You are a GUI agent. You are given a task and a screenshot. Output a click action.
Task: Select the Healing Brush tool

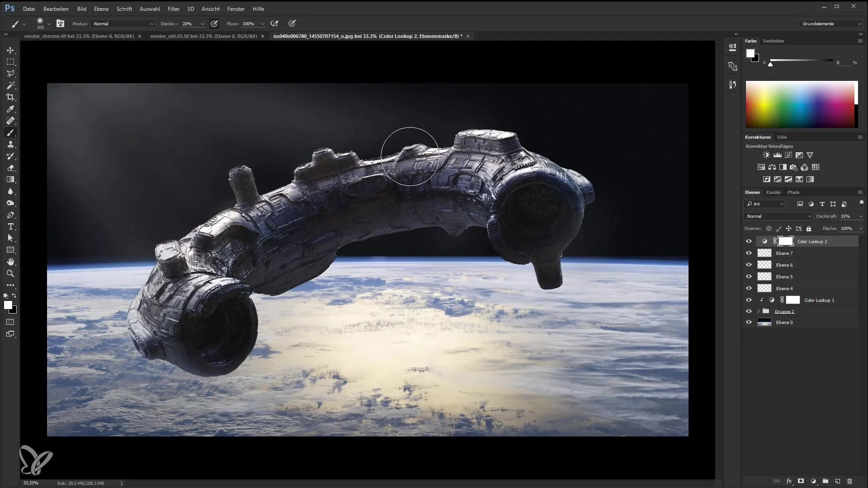10,121
